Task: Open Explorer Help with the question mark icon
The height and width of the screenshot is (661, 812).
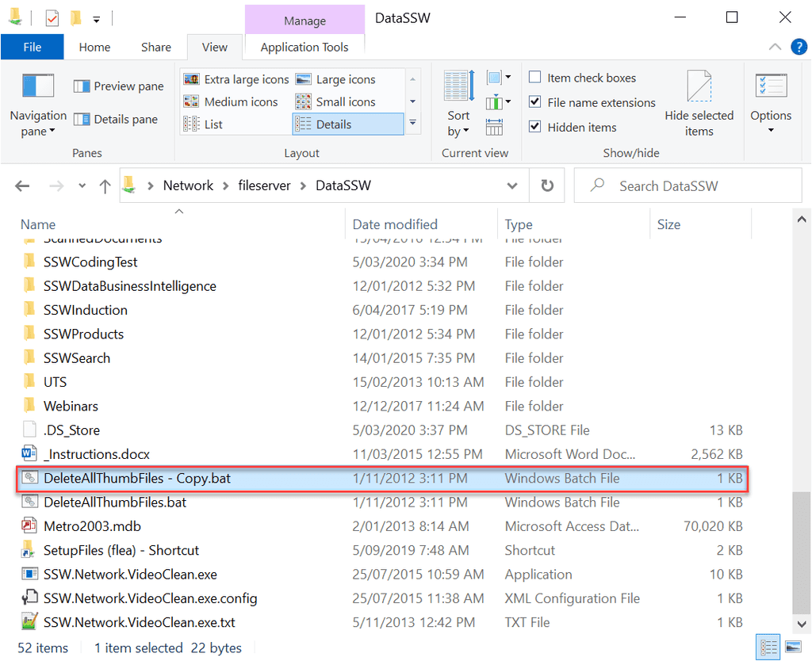Action: coord(799,46)
